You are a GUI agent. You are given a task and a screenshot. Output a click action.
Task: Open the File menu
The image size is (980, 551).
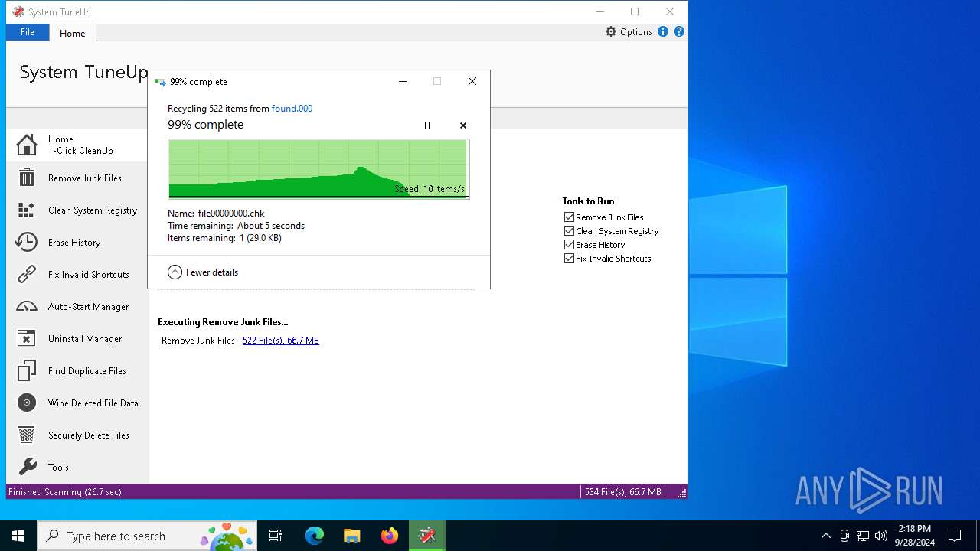coord(28,32)
